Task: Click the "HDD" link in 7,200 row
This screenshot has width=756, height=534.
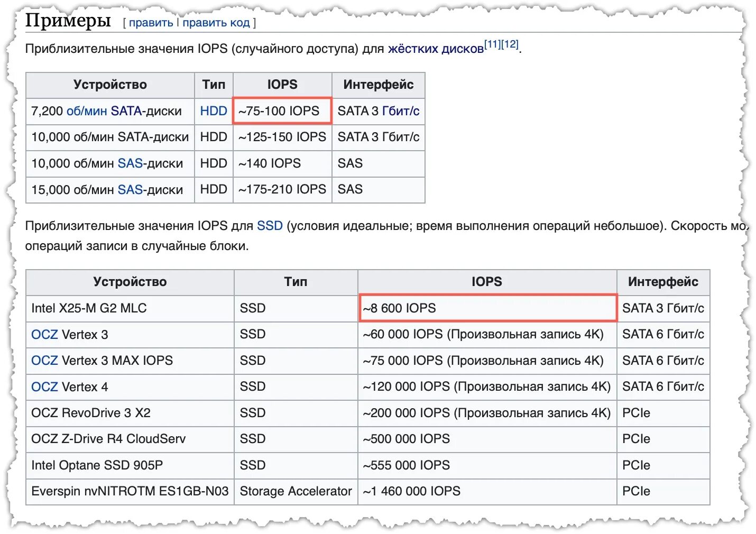Action: tap(213, 111)
